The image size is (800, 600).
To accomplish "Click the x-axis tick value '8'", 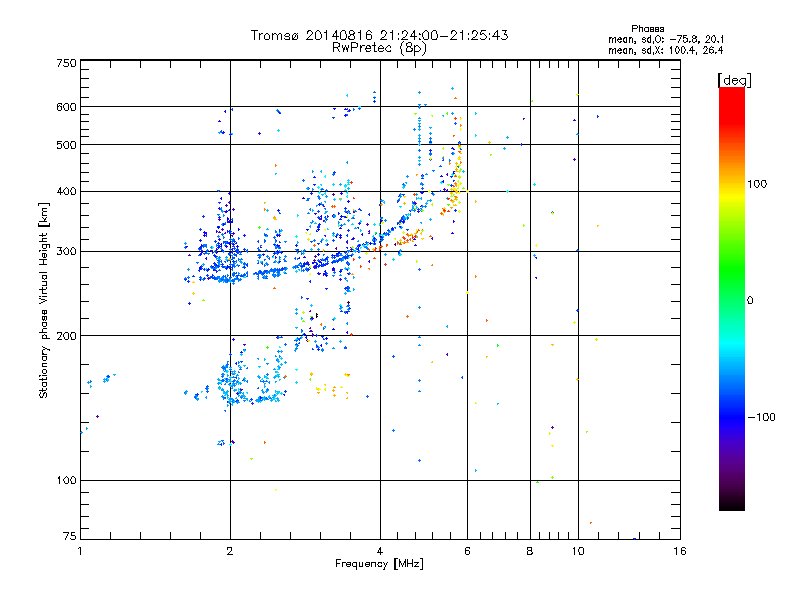I will 530,551.
